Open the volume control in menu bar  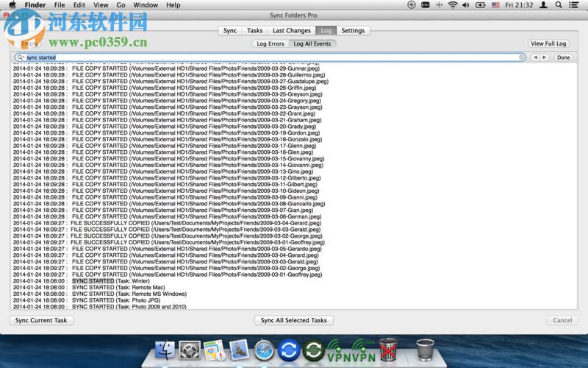pos(466,5)
